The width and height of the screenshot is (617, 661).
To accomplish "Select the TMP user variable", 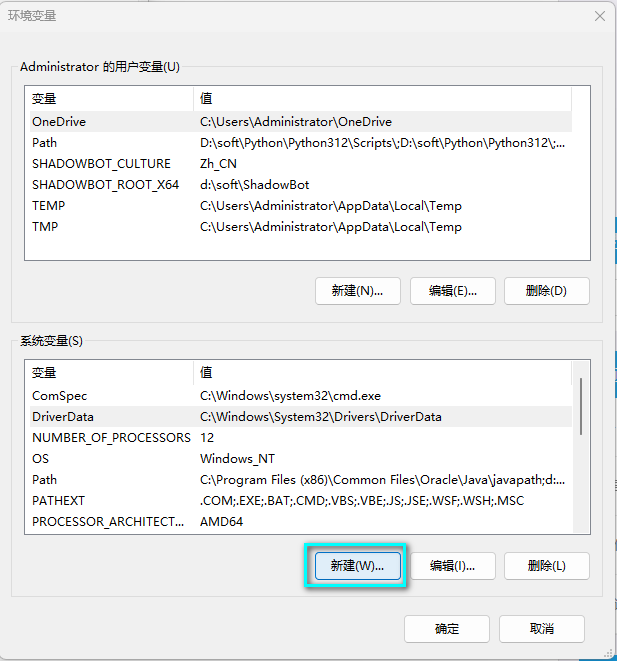I will tap(300, 227).
